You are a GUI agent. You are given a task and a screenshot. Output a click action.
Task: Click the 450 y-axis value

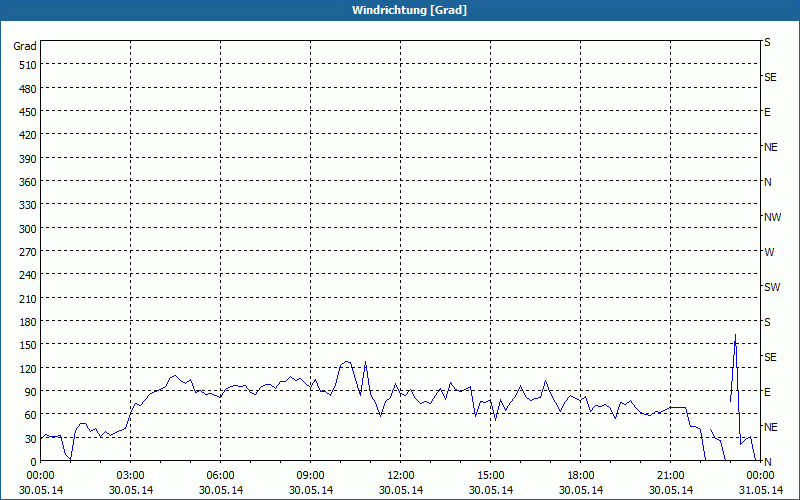[28, 112]
